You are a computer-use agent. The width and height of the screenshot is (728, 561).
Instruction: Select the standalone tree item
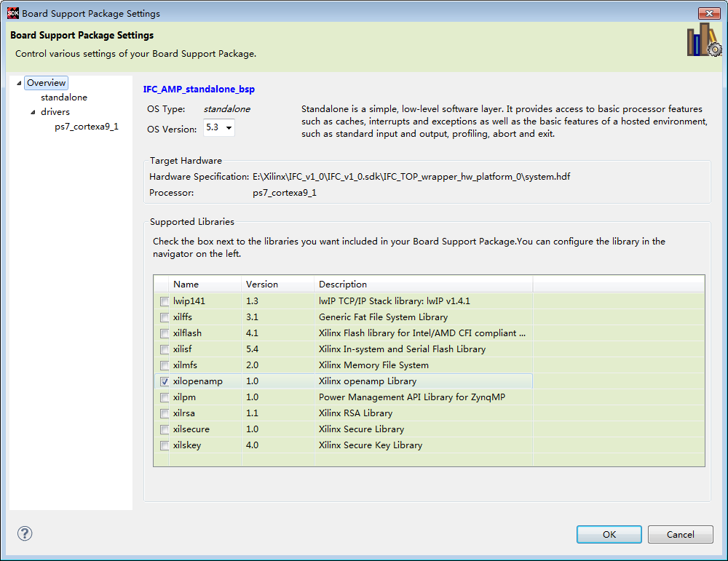(x=64, y=98)
